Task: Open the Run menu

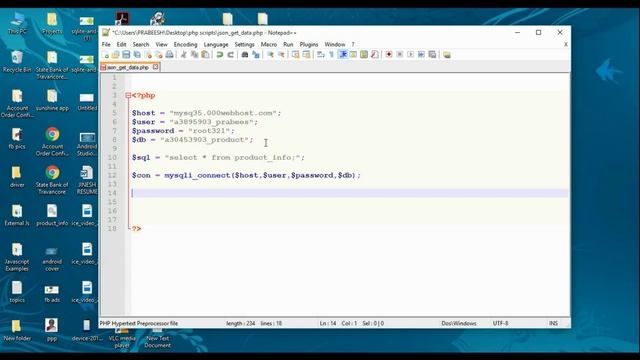Action: pos(288,44)
